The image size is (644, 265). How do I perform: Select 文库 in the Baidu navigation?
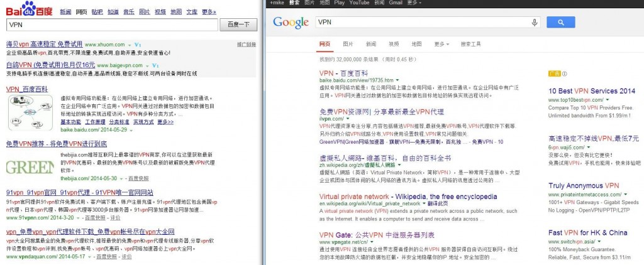pyautogui.click(x=192, y=12)
